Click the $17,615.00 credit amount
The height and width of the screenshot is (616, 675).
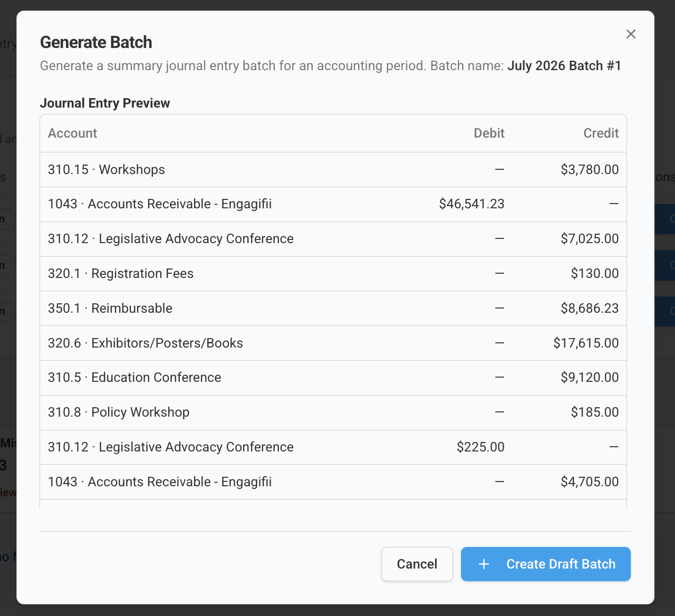coord(586,343)
